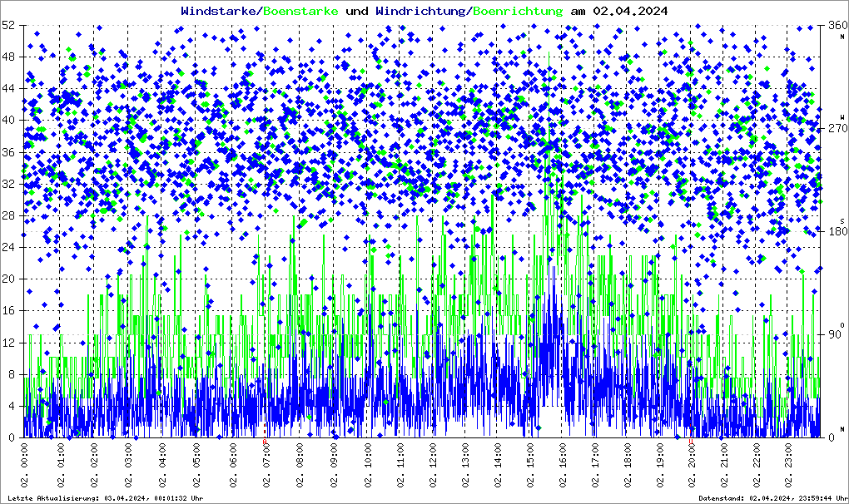Click time label '02. 07:00'
Image resolution: width=849 pixels, height=504 pixels.
(x=266, y=465)
